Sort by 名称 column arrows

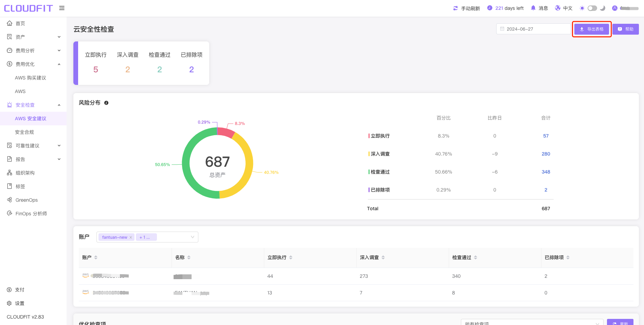pos(189,257)
